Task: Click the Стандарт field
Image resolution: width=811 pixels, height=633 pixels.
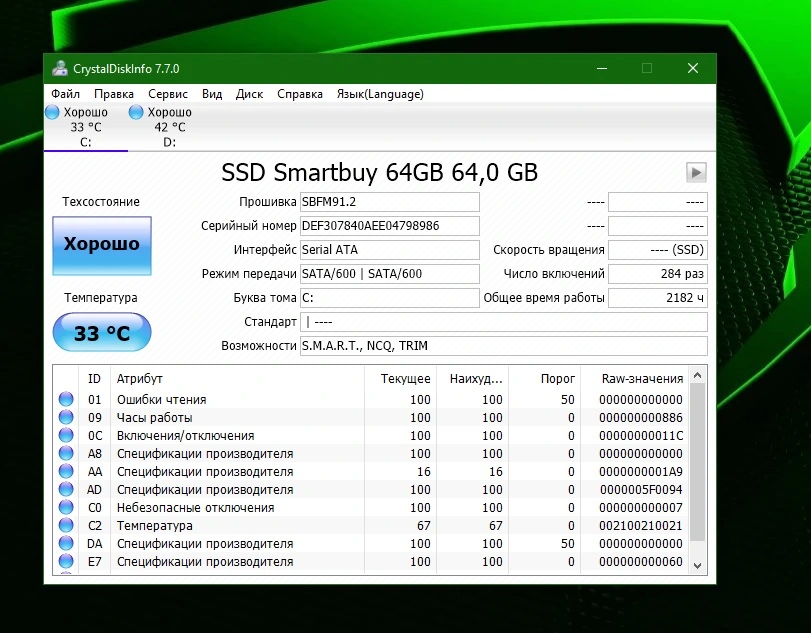Action: point(503,322)
